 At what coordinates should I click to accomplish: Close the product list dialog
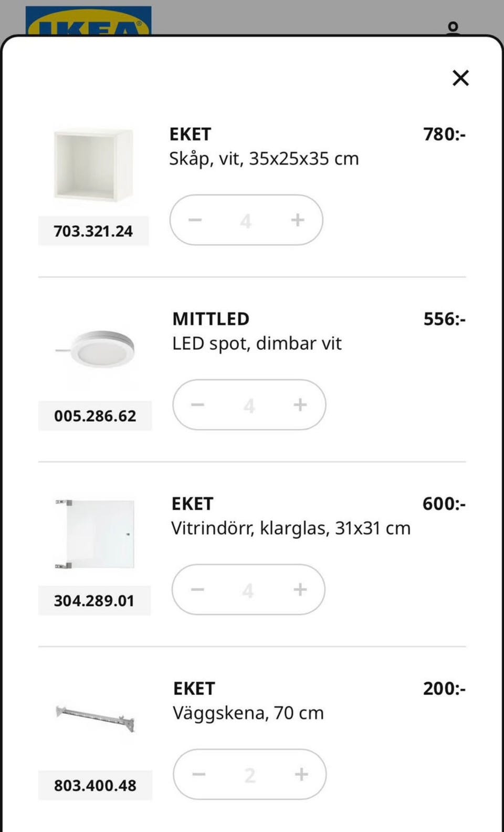[x=460, y=78]
